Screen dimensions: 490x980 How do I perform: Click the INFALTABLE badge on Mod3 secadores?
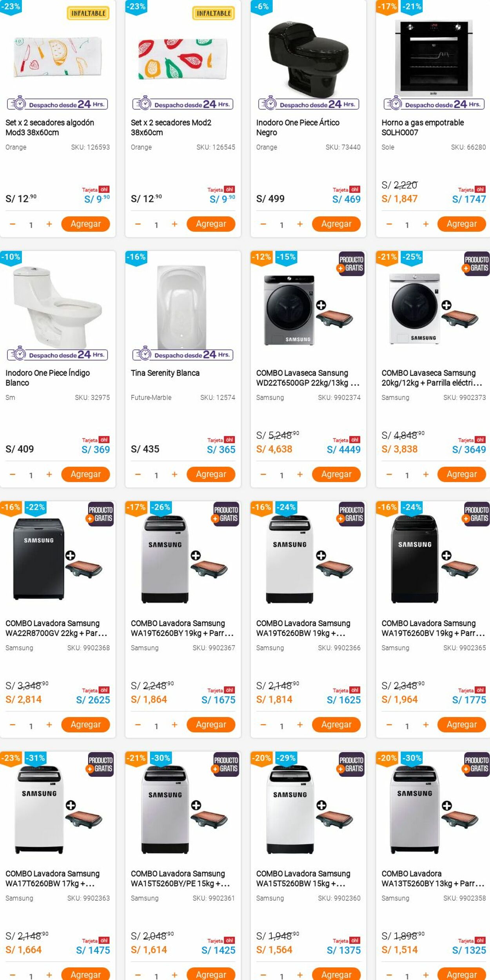pyautogui.click(x=88, y=13)
